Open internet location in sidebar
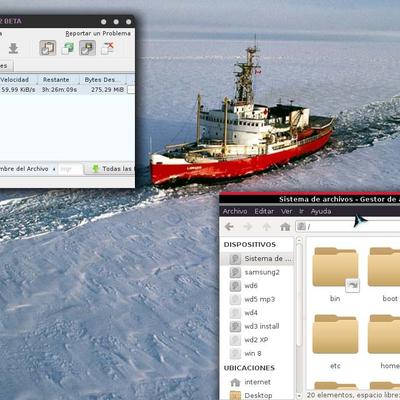400x400 pixels. [257, 382]
